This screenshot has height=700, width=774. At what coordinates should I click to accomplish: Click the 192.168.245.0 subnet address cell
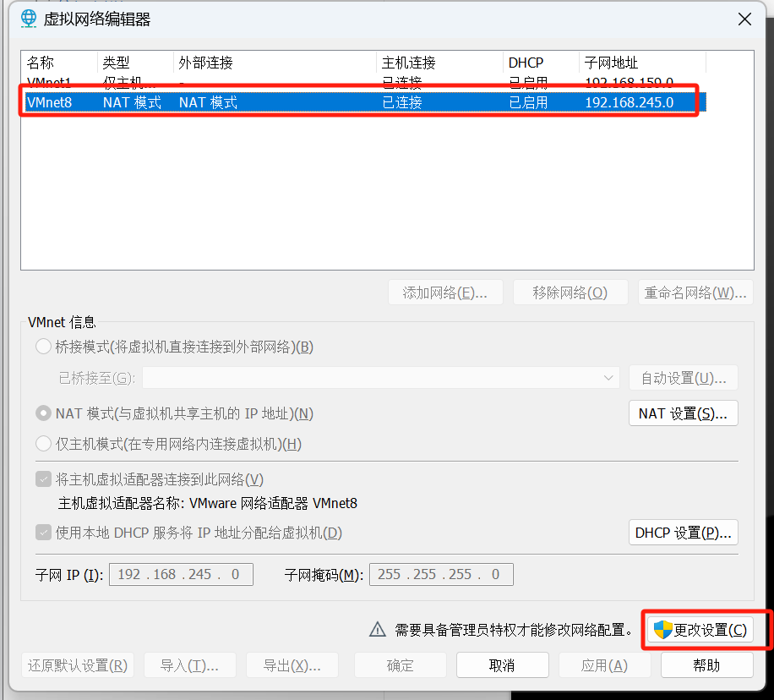[629, 102]
